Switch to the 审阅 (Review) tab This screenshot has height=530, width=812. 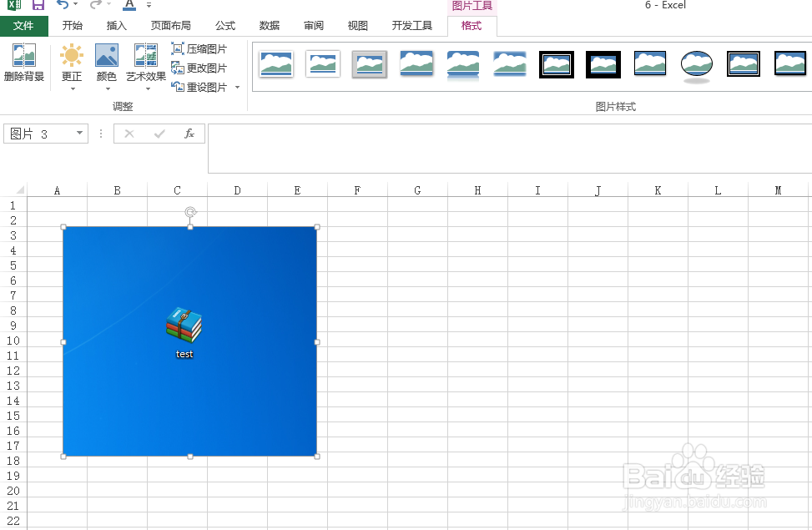313,26
